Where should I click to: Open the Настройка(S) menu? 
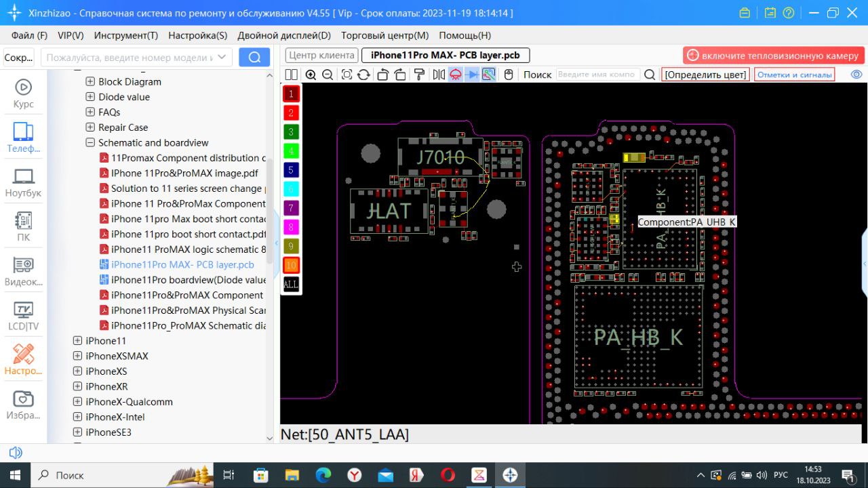(198, 35)
